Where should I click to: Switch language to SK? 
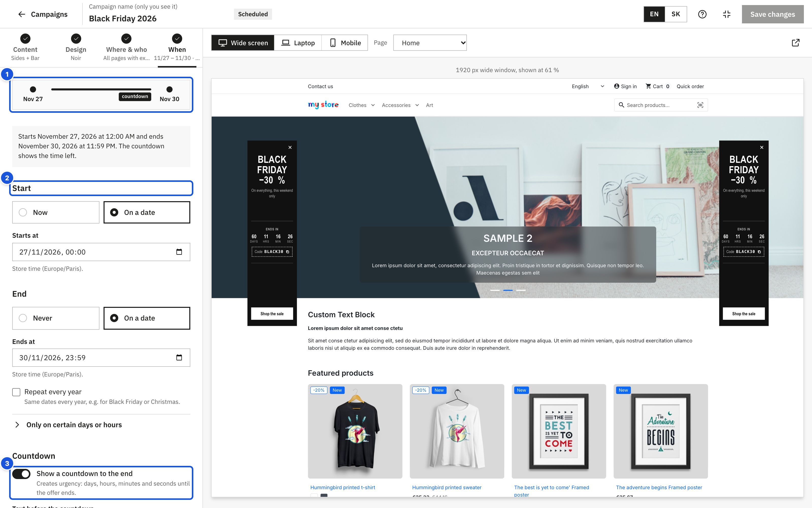coord(675,14)
